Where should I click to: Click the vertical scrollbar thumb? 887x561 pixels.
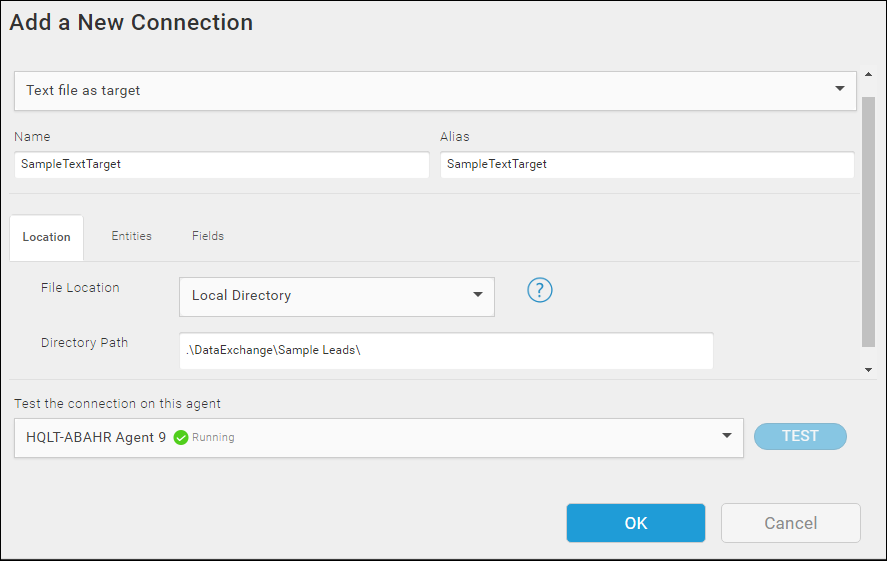868,222
